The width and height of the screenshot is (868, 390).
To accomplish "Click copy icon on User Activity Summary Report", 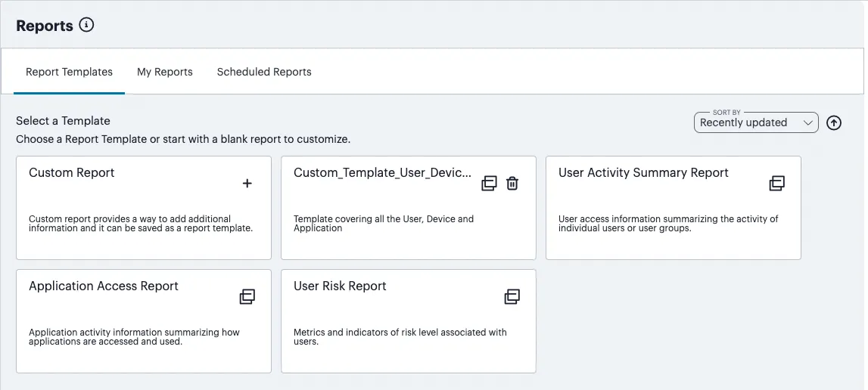I will click(777, 183).
